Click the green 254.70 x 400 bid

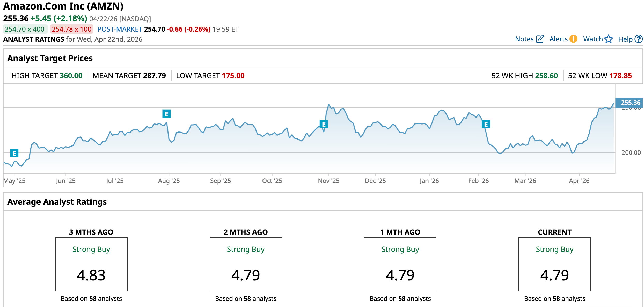click(25, 29)
